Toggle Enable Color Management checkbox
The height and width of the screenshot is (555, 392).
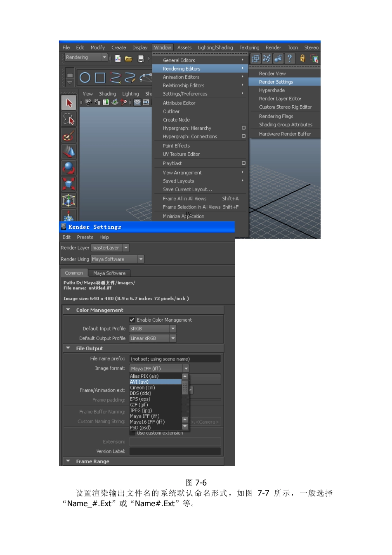click(x=132, y=320)
